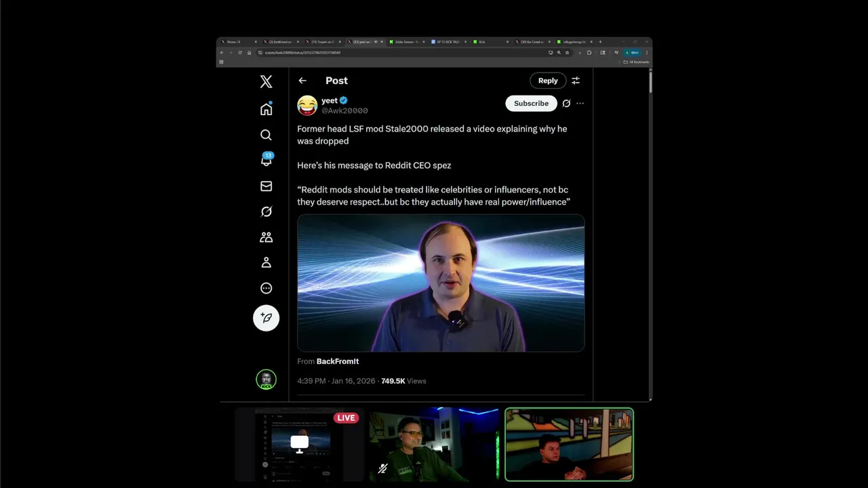The image size is (868, 488).
Task: Click the muted microphone icon on webcam
Action: click(382, 468)
